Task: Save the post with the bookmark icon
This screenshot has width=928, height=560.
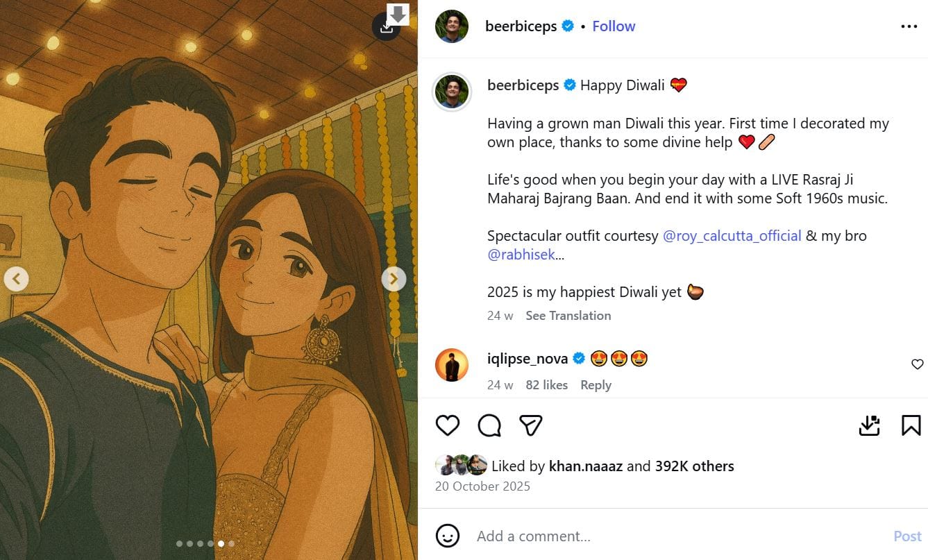Action: [911, 425]
